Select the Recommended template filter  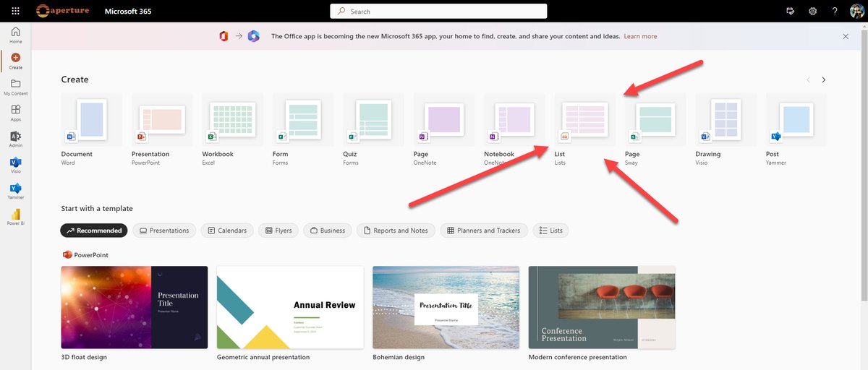coord(94,231)
